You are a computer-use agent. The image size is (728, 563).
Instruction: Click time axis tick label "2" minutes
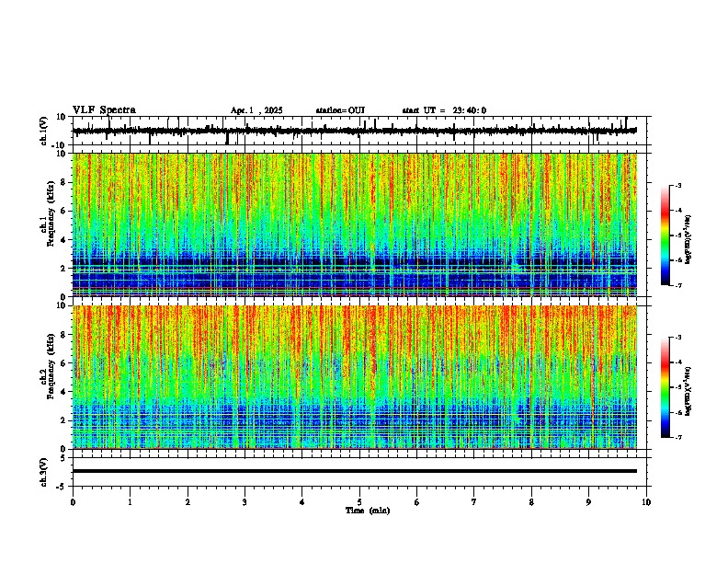(188, 502)
